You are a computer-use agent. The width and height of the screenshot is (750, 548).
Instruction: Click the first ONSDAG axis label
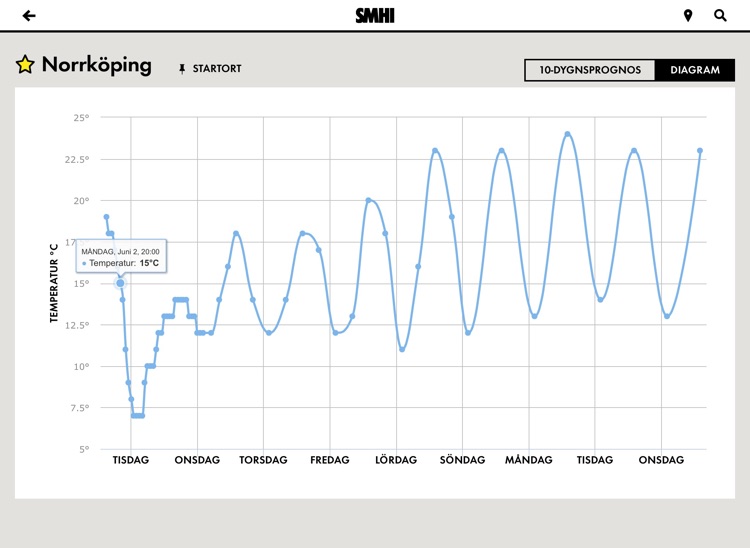point(197,460)
